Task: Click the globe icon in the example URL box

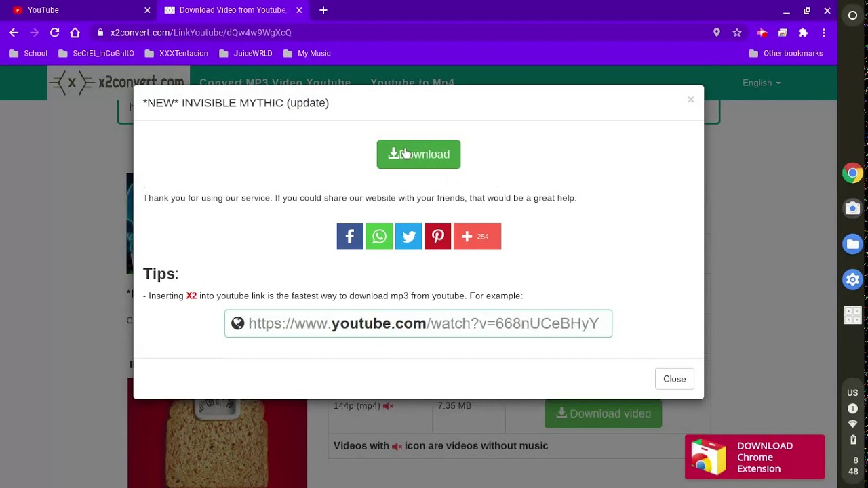Action: pyautogui.click(x=237, y=323)
